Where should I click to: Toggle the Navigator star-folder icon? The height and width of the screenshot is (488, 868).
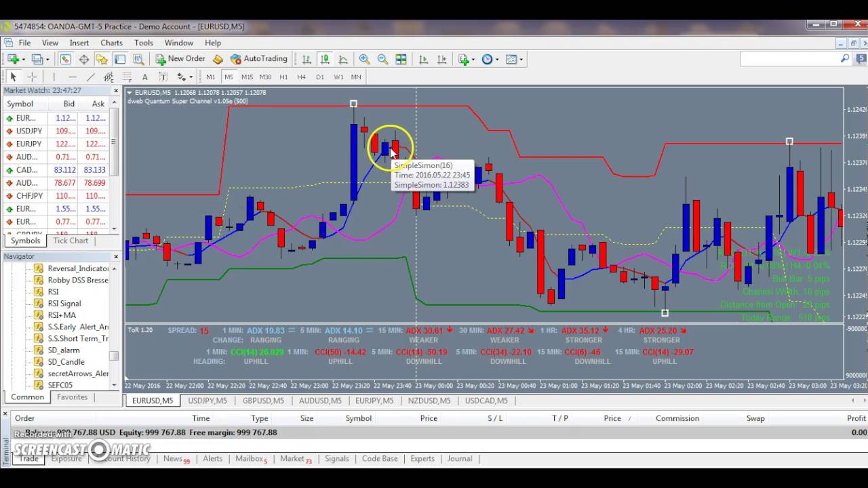pos(102,59)
